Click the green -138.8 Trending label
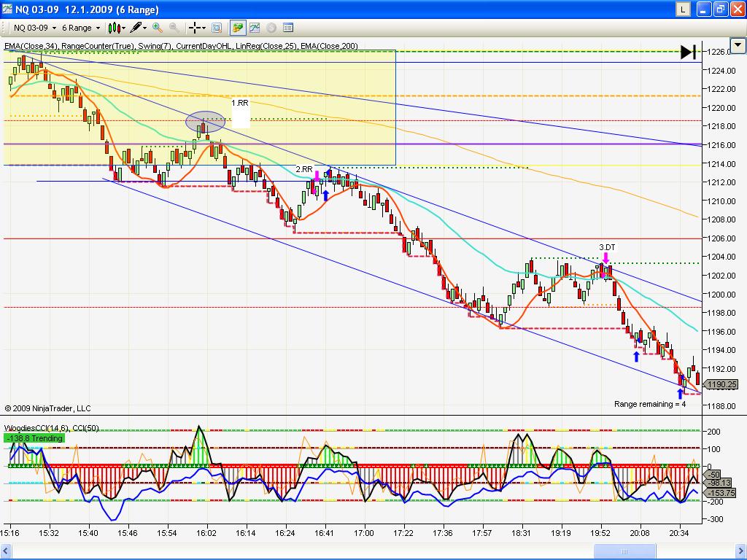 pos(34,438)
